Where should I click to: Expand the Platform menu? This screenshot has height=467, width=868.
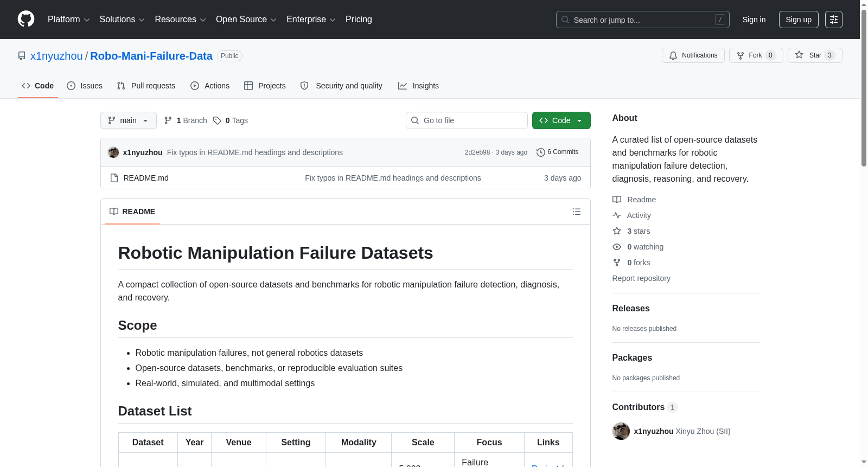(x=69, y=20)
